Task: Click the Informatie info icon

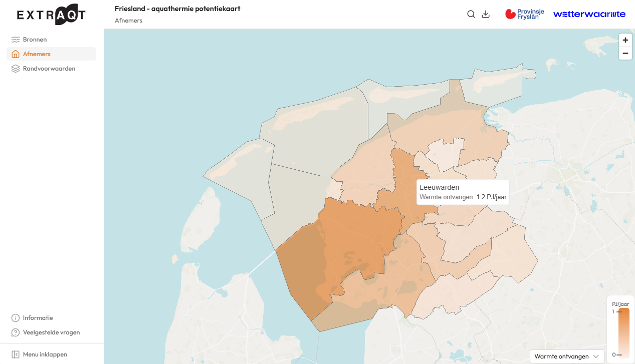Action: click(16, 318)
